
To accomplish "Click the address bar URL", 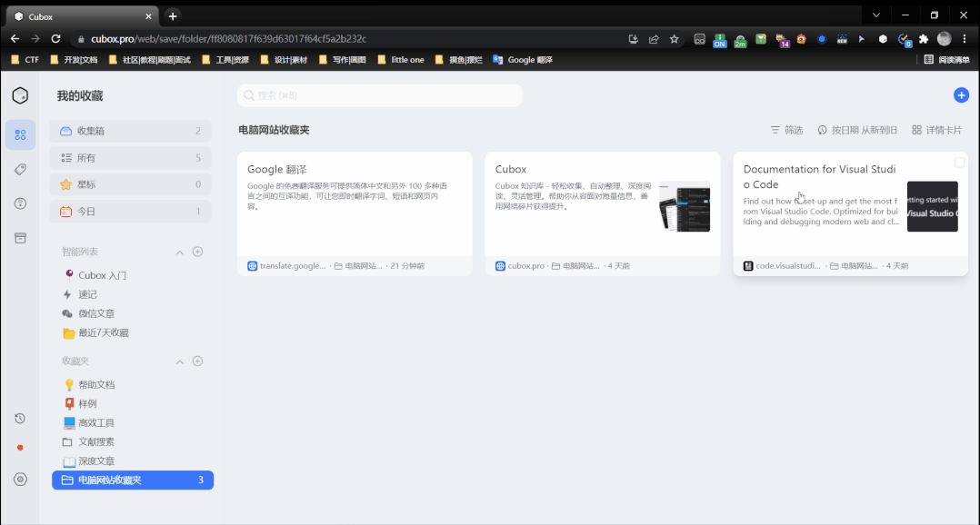I will pyautogui.click(x=229, y=39).
